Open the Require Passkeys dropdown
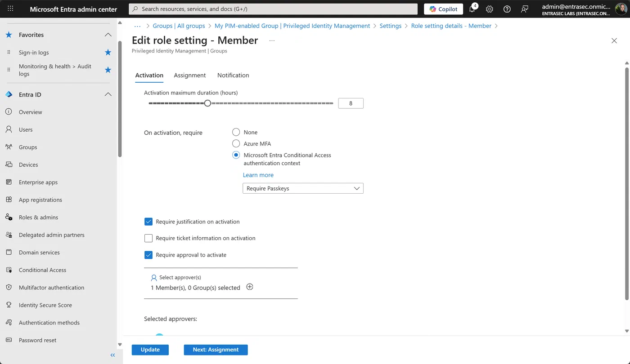The width and height of the screenshot is (630, 364). [x=303, y=188]
